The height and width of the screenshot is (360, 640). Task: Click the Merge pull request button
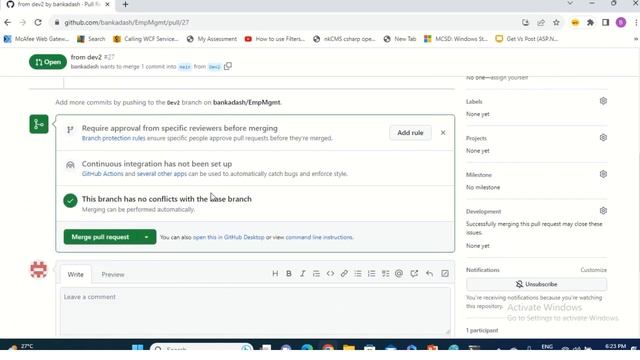pyautogui.click(x=100, y=237)
